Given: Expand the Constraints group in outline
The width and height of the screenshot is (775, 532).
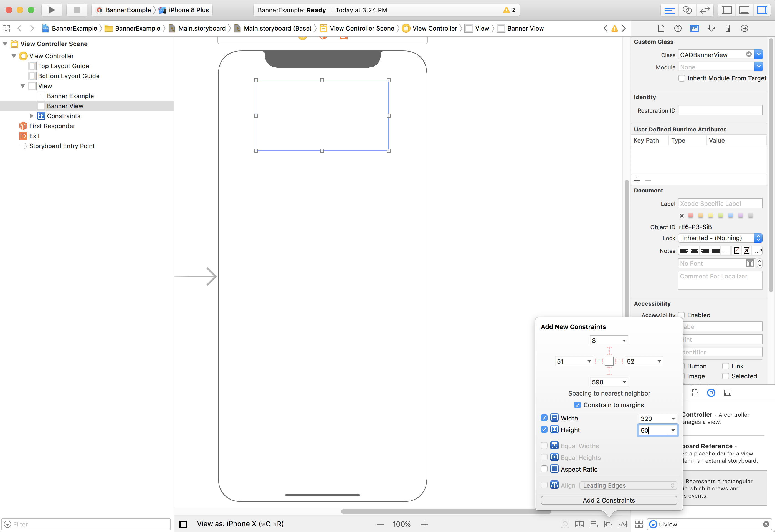Looking at the screenshot, I should coord(32,116).
